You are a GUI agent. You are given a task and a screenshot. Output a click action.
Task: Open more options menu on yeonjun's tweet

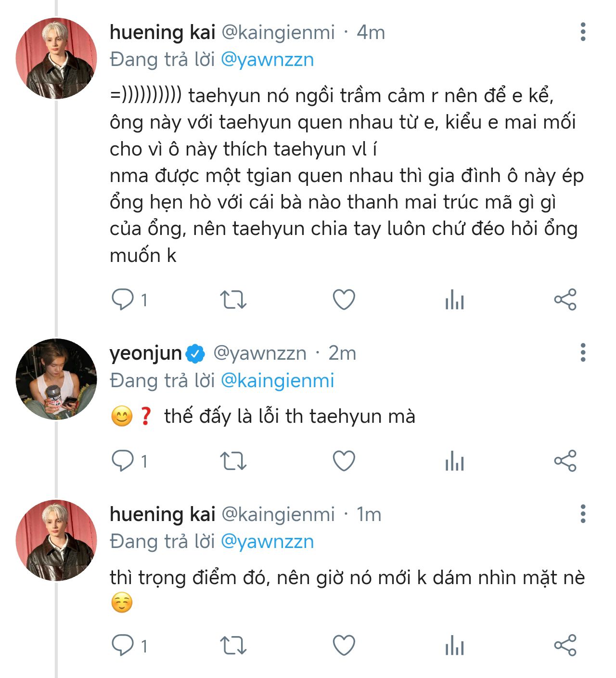pyautogui.click(x=583, y=352)
